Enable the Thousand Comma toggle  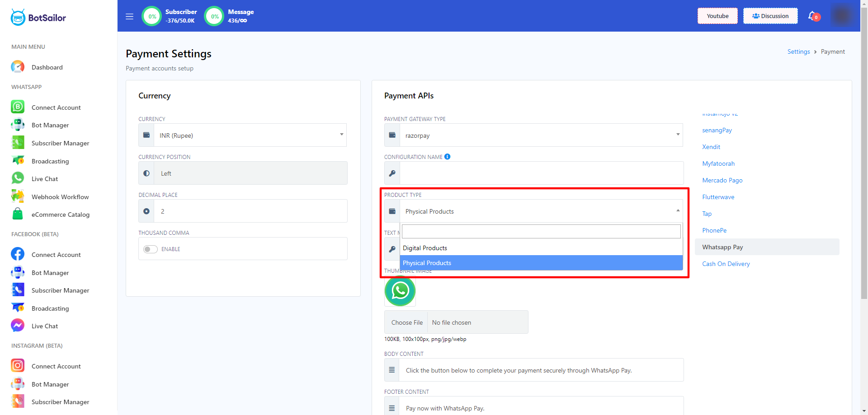click(150, 249)
